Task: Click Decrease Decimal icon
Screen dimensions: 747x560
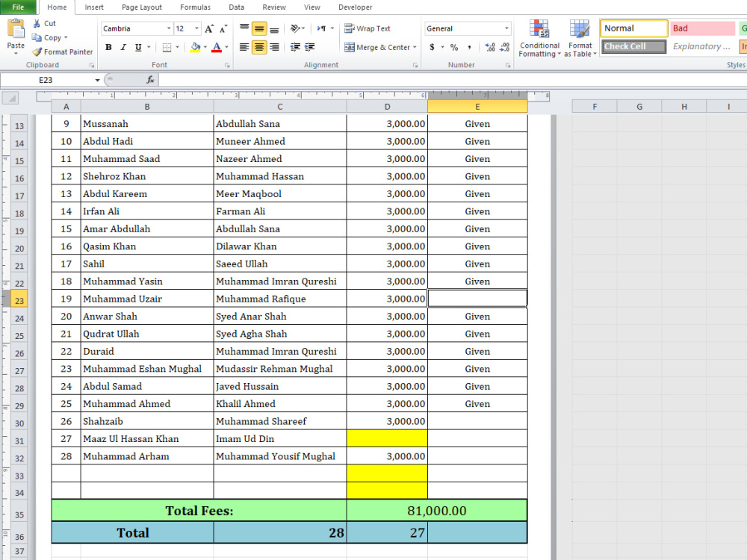Action: click(x=505, y=47)
